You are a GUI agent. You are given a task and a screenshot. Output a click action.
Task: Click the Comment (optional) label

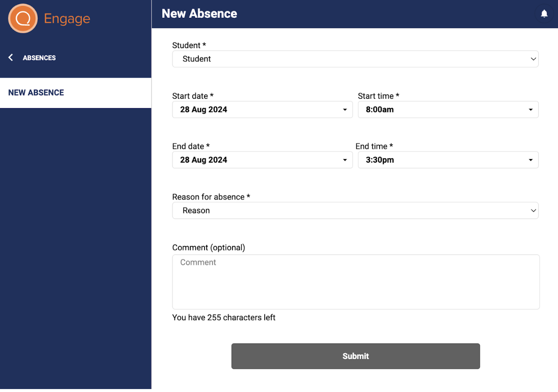208,248
